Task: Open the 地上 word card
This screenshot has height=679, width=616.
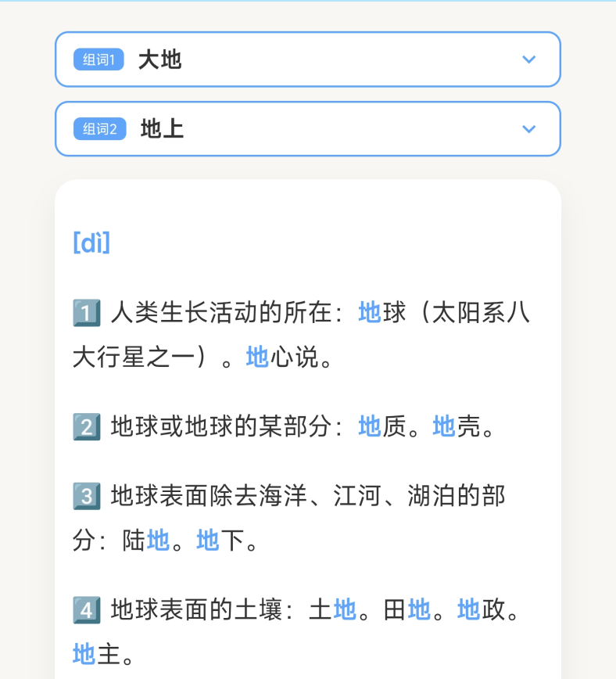Action: [x=308, y=128]
